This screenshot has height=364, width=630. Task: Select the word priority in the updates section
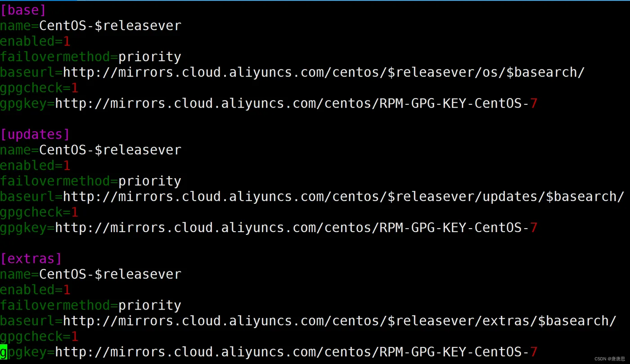tap(149, 181)
